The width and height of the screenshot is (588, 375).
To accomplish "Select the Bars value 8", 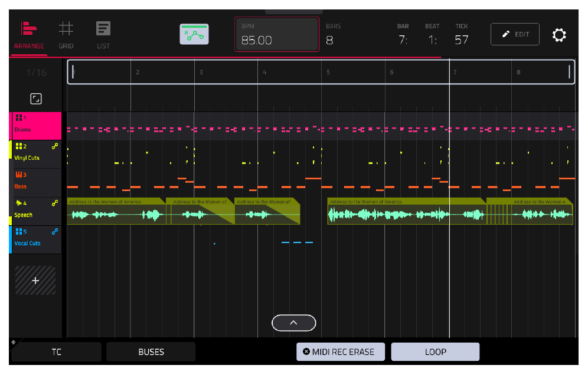I will tap(329, 40).
